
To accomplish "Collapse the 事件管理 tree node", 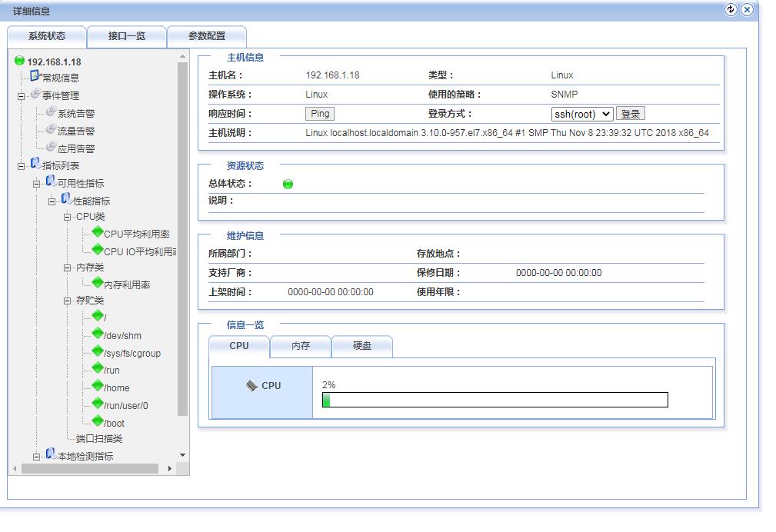I will pyautogui.click(x=22, y=96).
